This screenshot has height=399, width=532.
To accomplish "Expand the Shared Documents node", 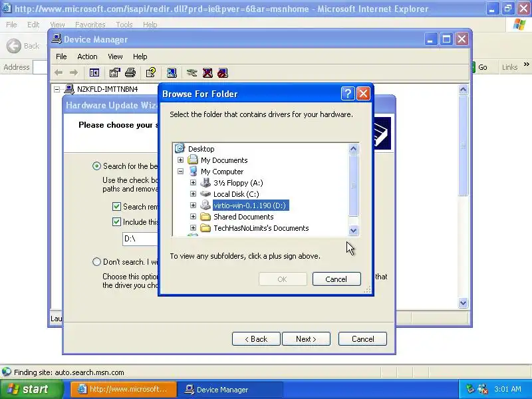I will point(193,217).
